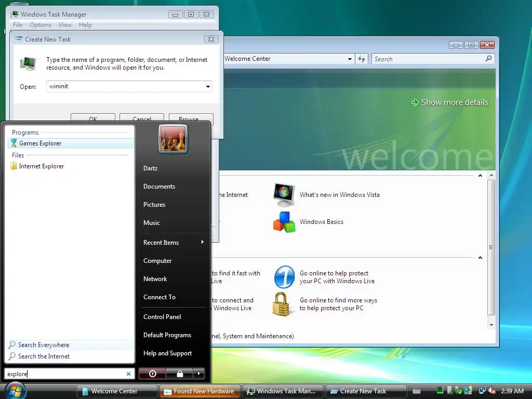Viewport: 532px width, 399px height.
Task: Expand Welcome Center address bar dropdown
Action: click(350, 59)
